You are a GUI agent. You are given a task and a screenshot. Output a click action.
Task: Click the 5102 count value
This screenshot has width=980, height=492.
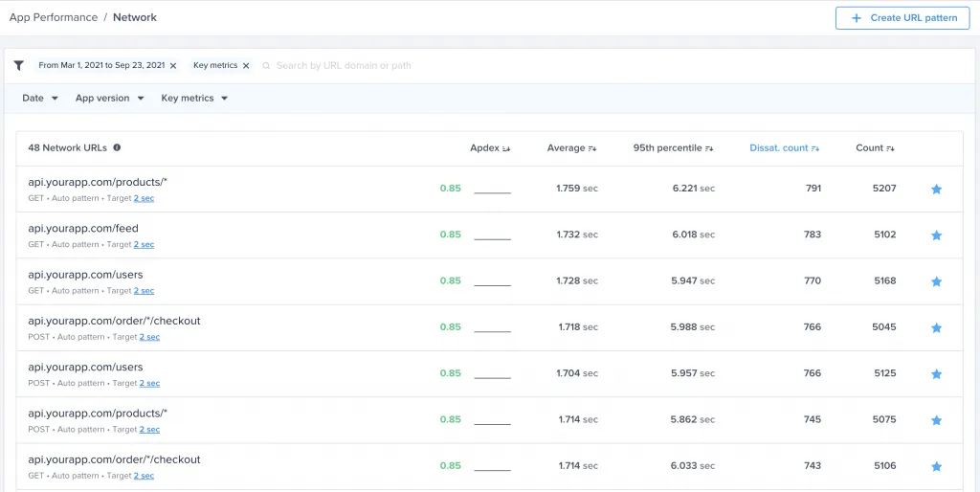pos(885,235)
